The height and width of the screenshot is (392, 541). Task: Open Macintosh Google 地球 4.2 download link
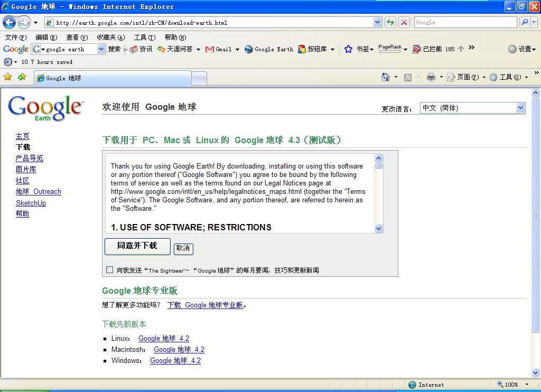[x=179, y=349]
